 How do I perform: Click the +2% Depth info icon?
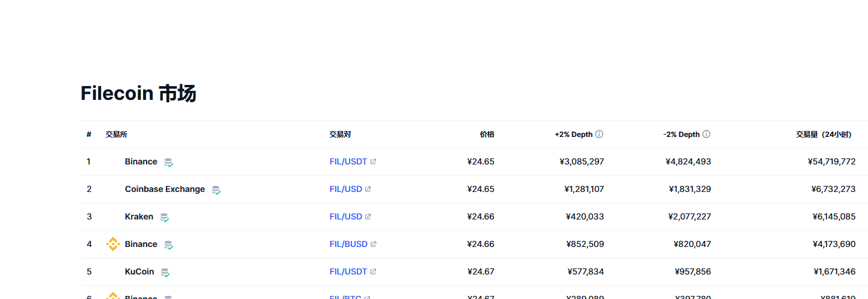(x=599, y=135)
